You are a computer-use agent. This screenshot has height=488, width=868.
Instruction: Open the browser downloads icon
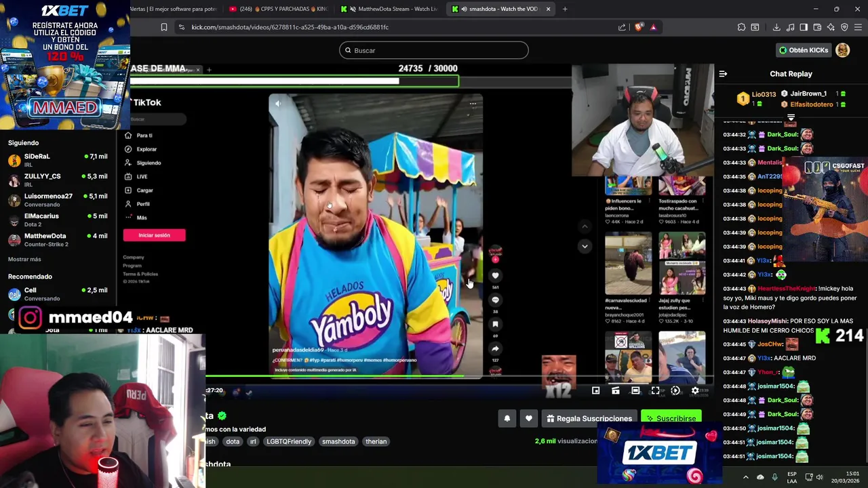tap(776, 27)
